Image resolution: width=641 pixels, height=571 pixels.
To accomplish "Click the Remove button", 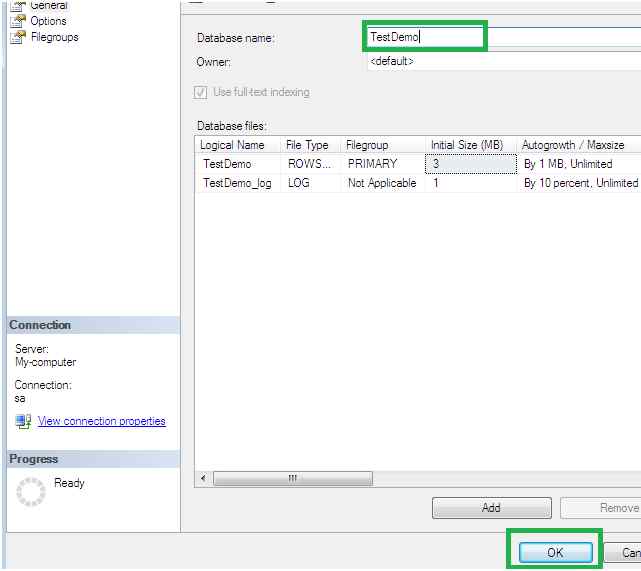I will click(601, 508).
